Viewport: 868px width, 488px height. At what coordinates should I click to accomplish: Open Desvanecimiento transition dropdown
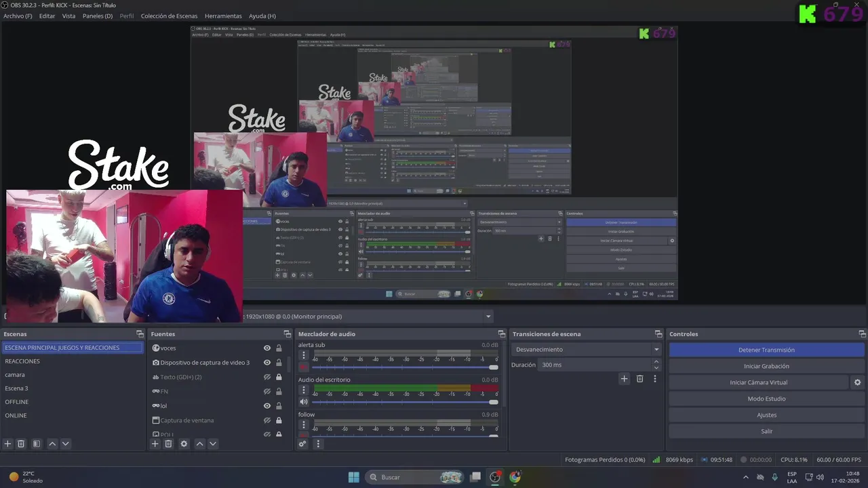click(x=587, y=350)
